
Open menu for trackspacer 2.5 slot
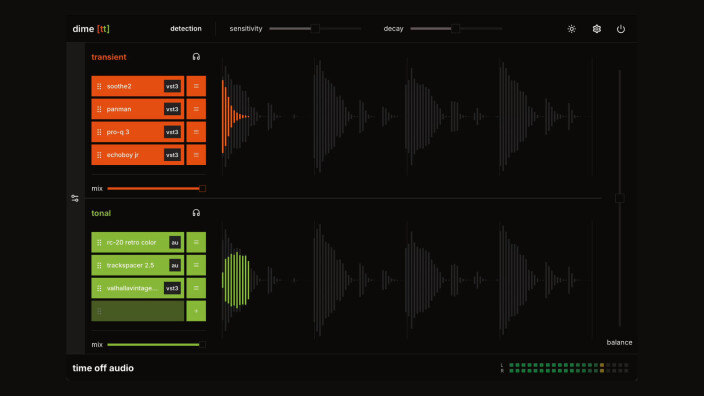[x=196, y=265]
